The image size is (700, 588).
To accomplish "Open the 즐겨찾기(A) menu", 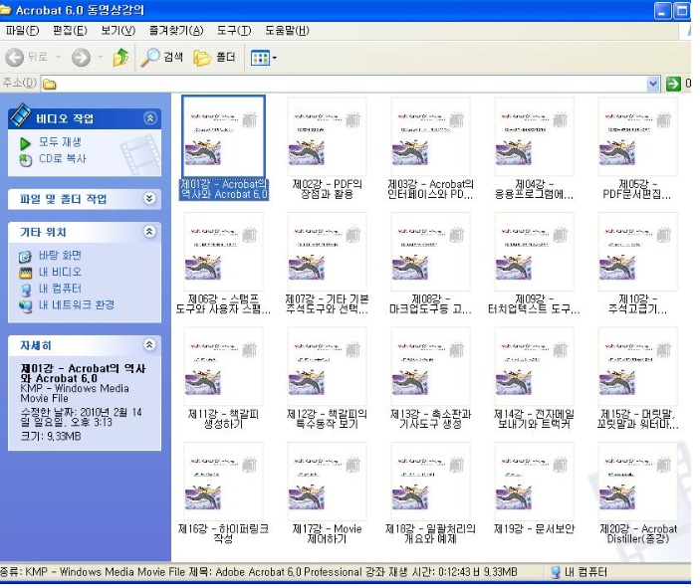I will [x=176, y=30].
